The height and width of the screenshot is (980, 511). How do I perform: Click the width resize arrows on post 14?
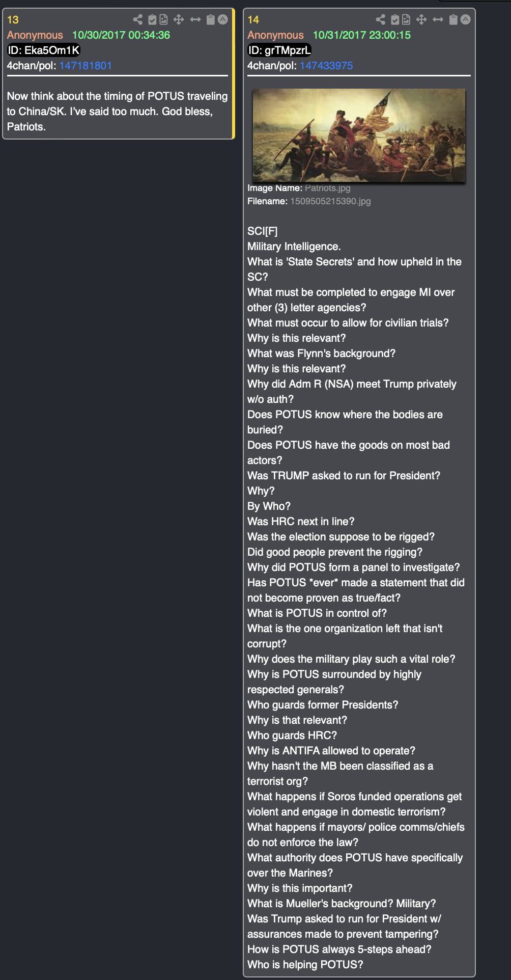click(x=438, y=19)
